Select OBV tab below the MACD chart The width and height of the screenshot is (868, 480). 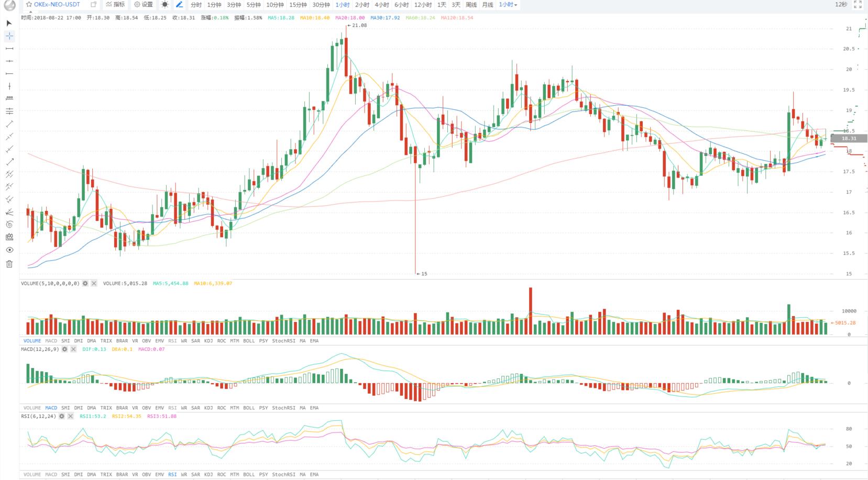[146, 408]
